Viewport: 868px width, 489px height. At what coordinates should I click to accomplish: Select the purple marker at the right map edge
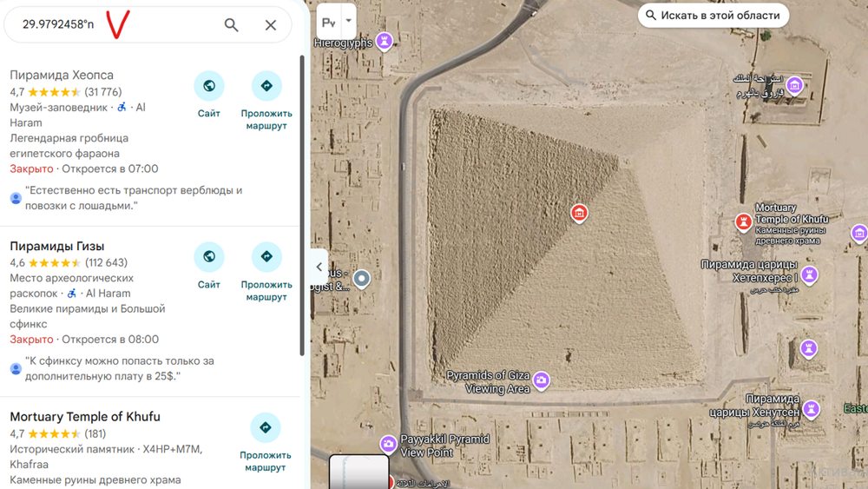point(859,234)
